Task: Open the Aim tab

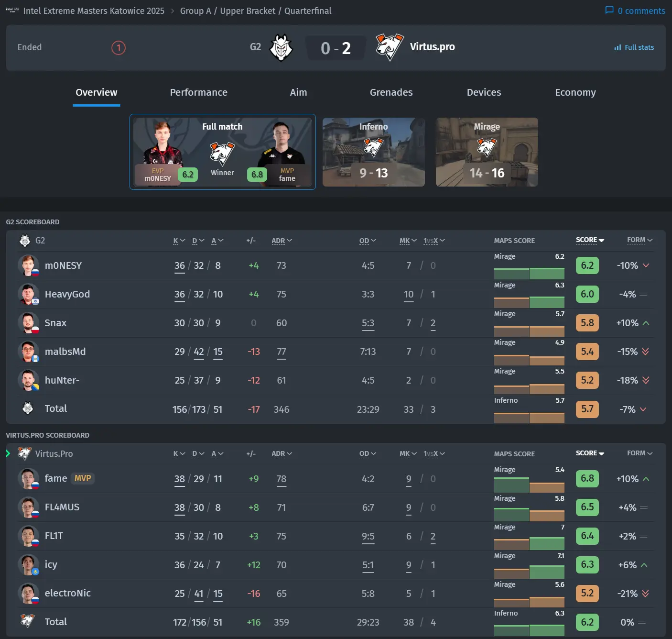Action: point(298,92)
